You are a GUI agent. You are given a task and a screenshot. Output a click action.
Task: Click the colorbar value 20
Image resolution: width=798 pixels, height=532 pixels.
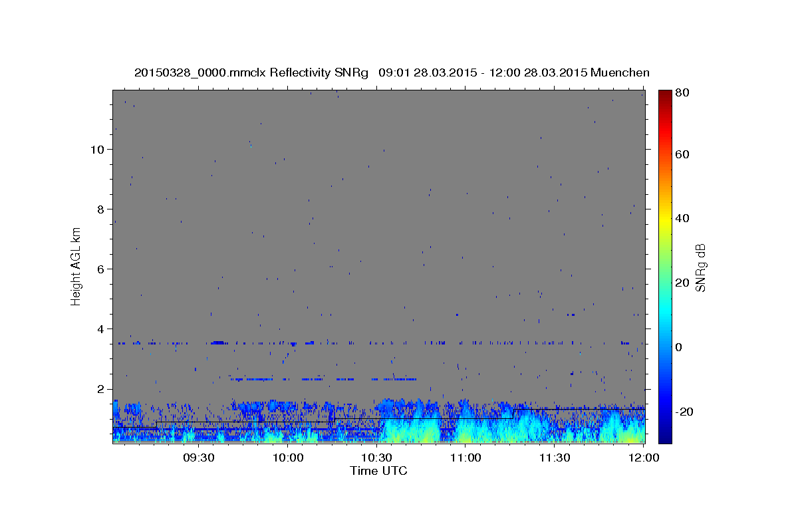pyautogui.click(x=683, y=283)
